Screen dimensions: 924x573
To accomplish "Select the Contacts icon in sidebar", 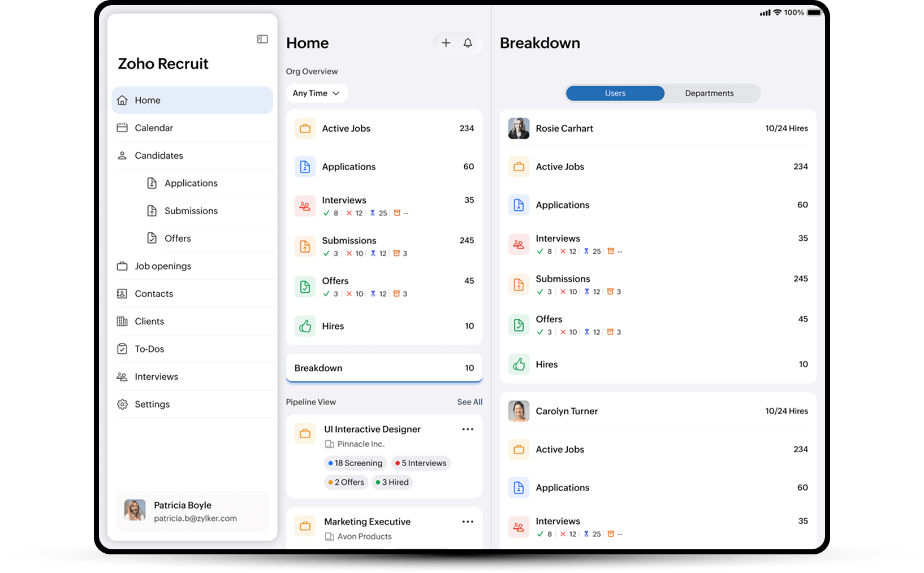I will coord(122,293).
